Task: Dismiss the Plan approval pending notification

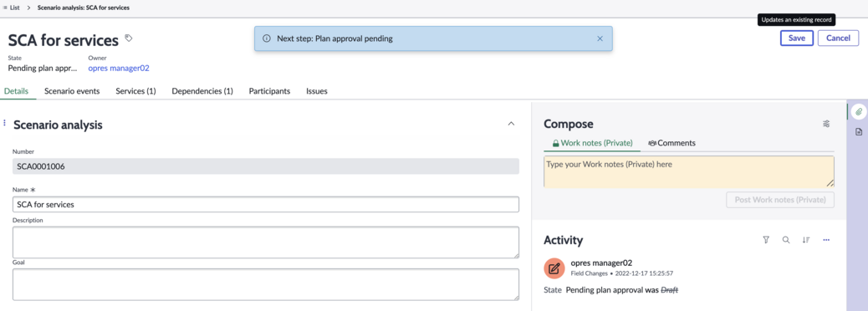Action: click(600, 38)
